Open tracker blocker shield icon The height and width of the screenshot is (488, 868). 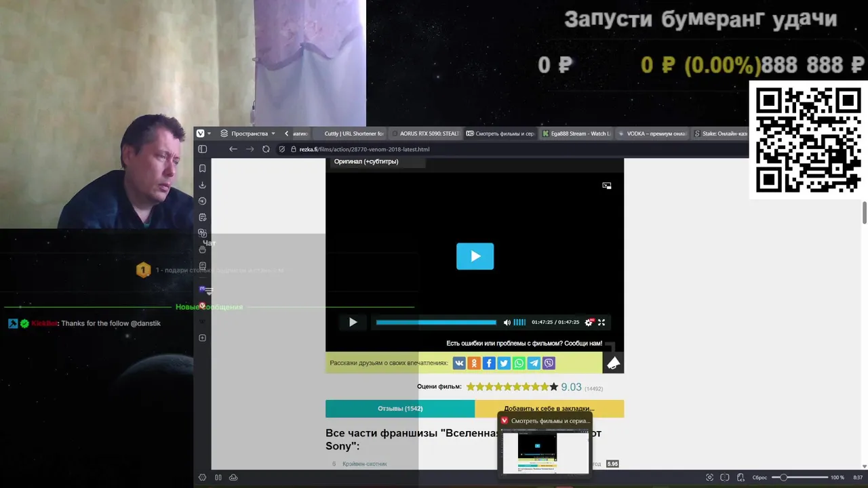[282, 149]
